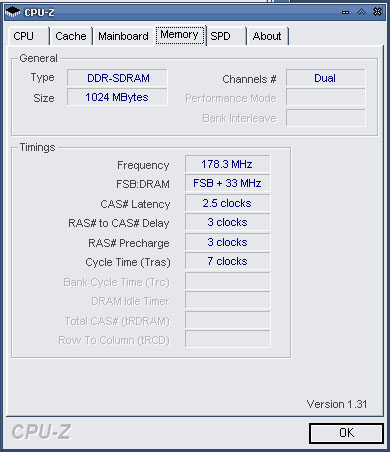390x452 pixels.
Task: Select the Mainboard tab
Action: click(x=123, y=36)
